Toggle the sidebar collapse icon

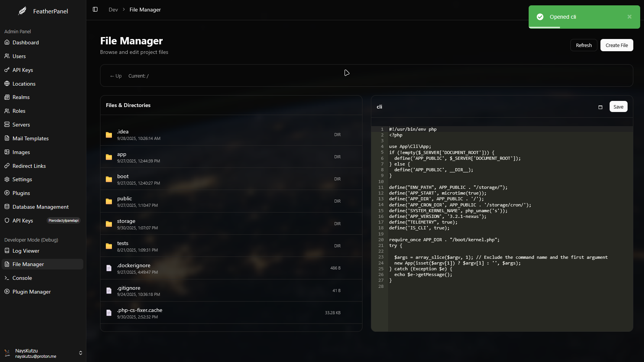tap(95, 10)
